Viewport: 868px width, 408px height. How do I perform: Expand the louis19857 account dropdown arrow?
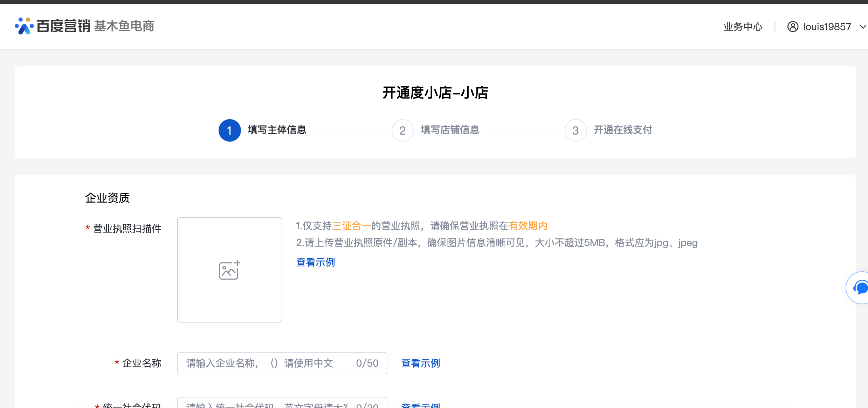[863, 27]
